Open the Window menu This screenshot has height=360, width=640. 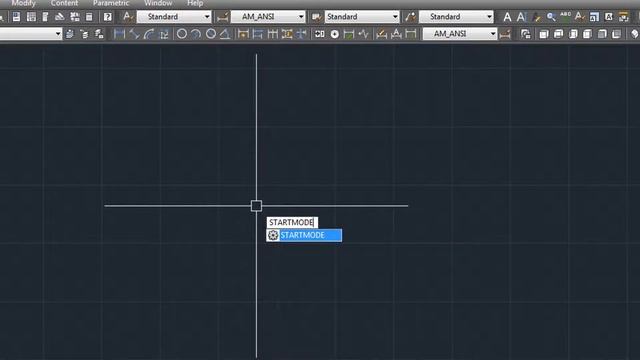158,3
